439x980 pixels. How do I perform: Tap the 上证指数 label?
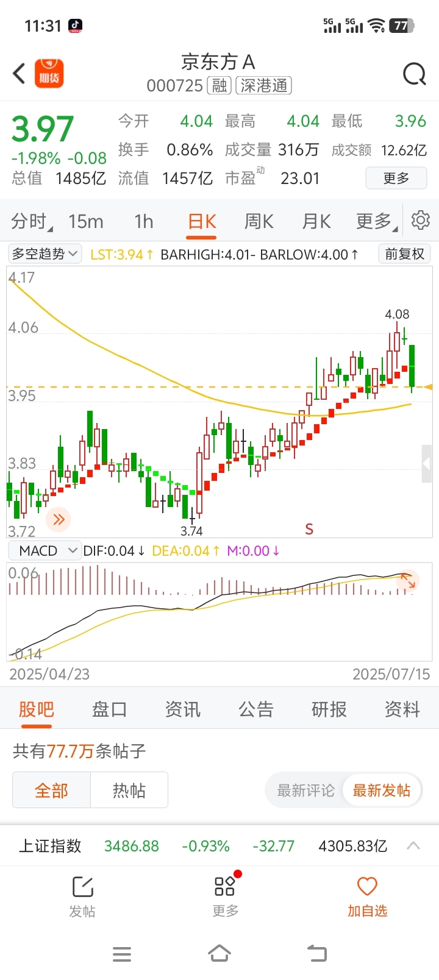point(51,846)
